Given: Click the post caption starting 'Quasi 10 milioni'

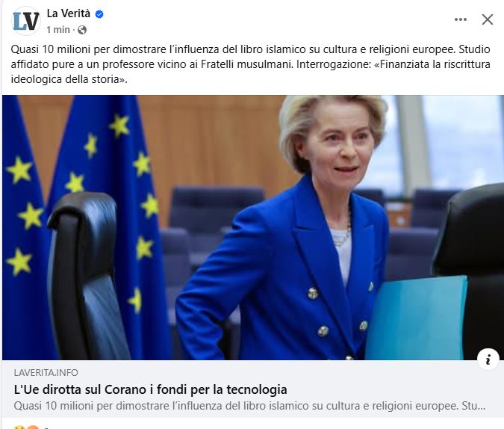Looking at the screenshot, I should (251, 64).
